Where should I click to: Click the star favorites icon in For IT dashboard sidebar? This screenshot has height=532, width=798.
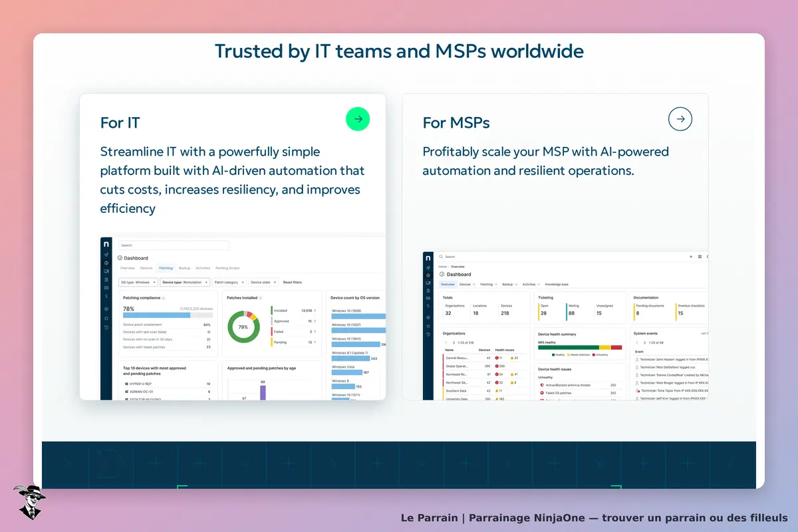pos(106,318)
